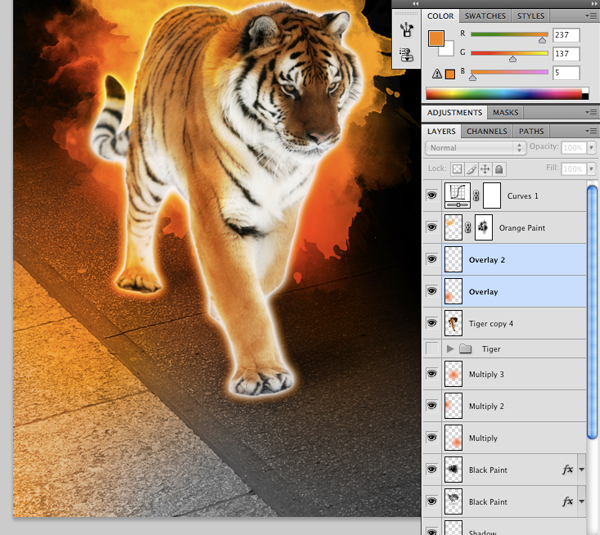Viewport: 600px width, 535px height.
Task: Toggle lock image pixels brush icon
Action: [471, 169]
